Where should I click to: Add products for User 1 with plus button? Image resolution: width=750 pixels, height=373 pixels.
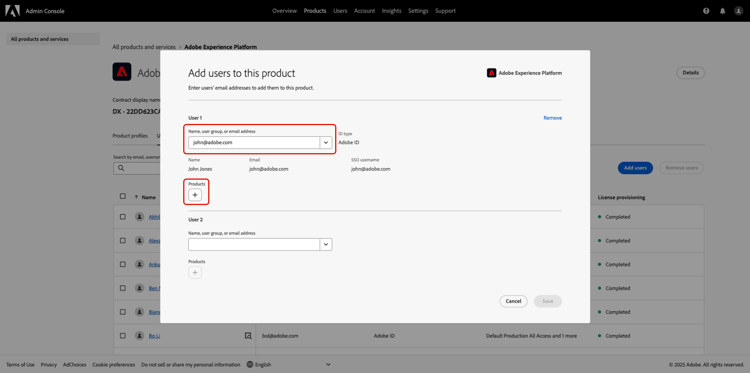pos(195,195)
